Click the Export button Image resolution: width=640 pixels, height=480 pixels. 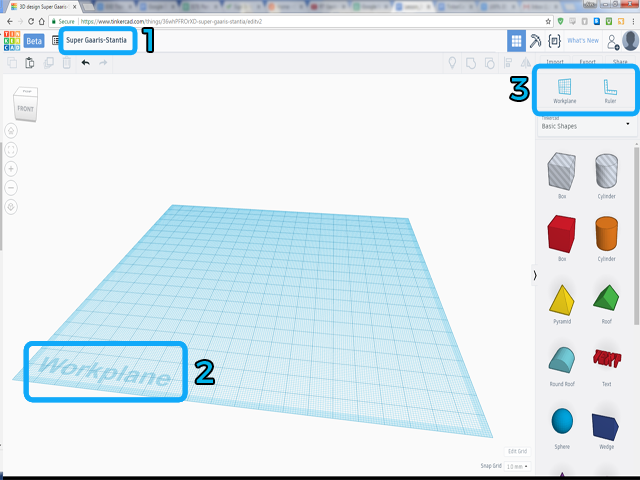587,62
